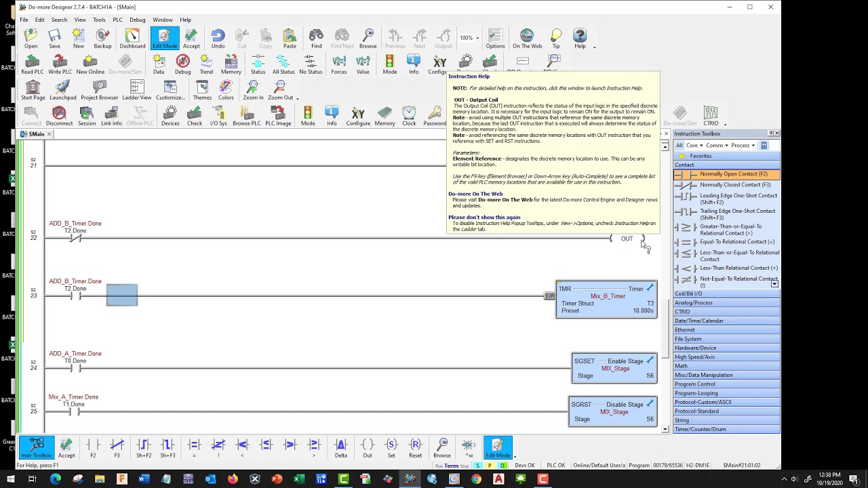
Task: Open the Password icon
Action: coord(435,117)
